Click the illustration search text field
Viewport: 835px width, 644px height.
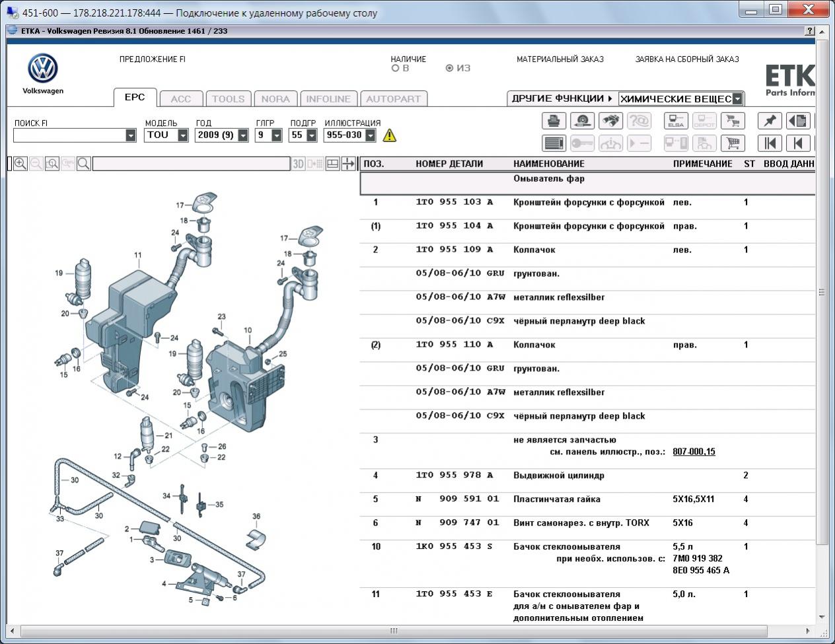pos(192,164)
